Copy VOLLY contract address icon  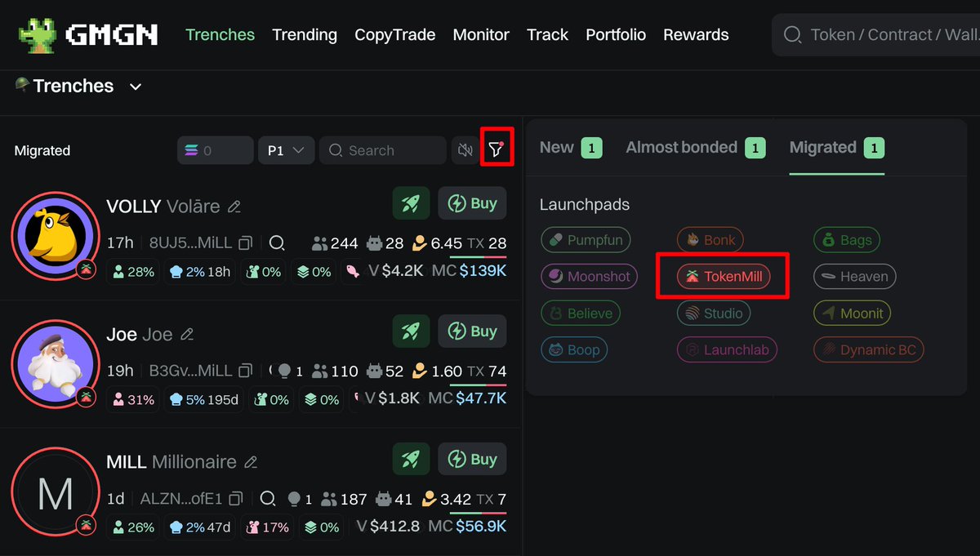point(245,243)
